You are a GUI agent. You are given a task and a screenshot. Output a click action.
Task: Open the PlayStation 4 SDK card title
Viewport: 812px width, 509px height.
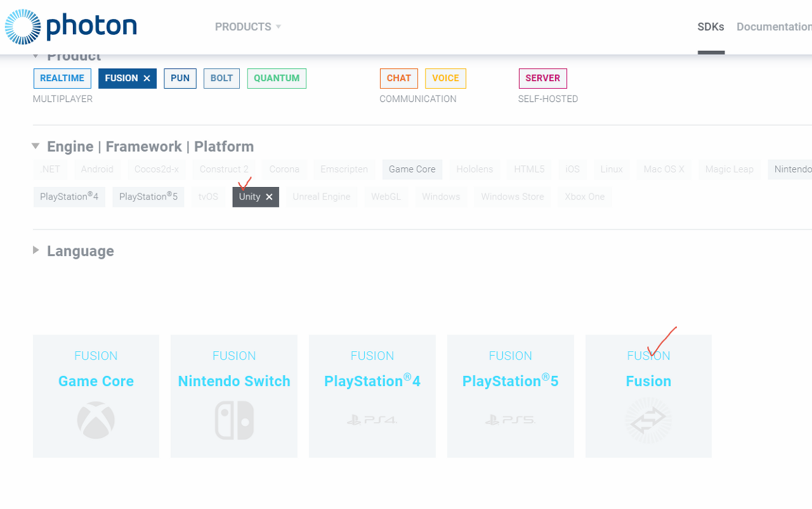(x=372, y=381)
